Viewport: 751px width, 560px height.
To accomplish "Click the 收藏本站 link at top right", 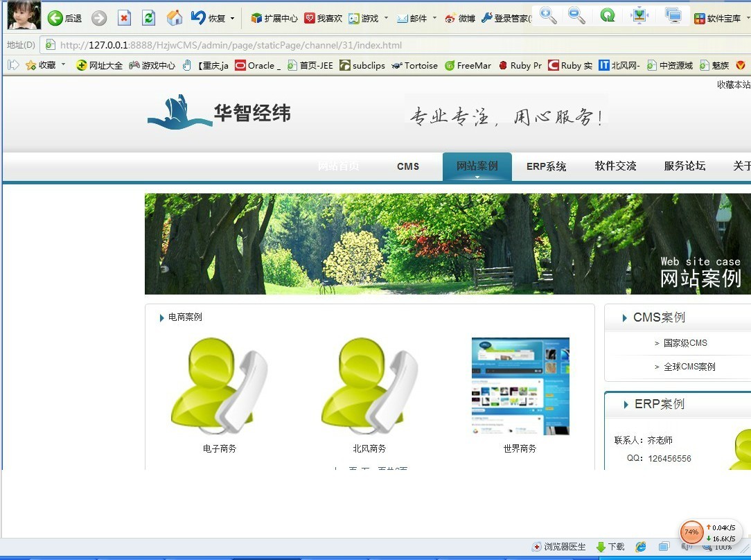I will (734, 85).
